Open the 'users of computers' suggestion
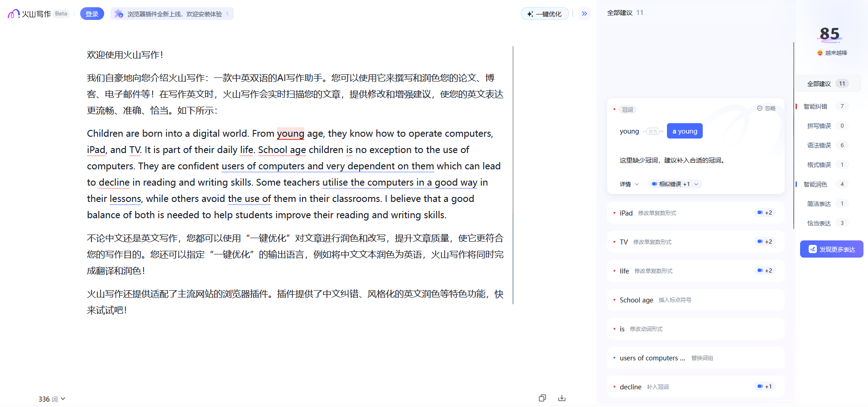Viewport: 868px width, 407px height. click(695, 358)
